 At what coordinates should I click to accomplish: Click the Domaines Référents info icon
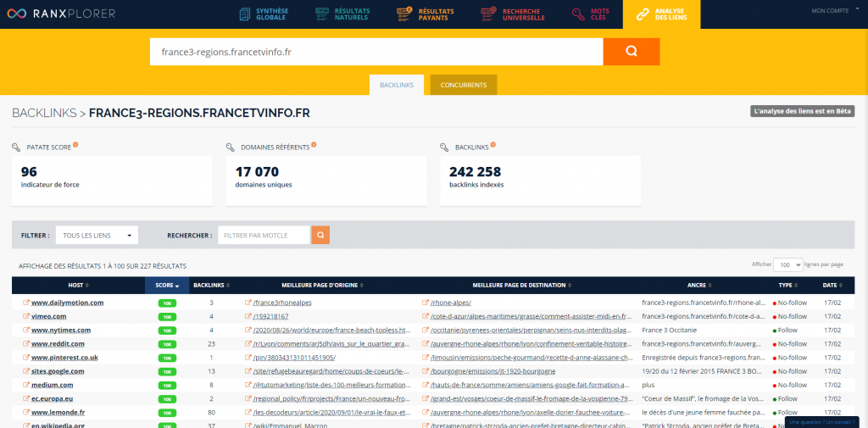click(x=314, y=145)
